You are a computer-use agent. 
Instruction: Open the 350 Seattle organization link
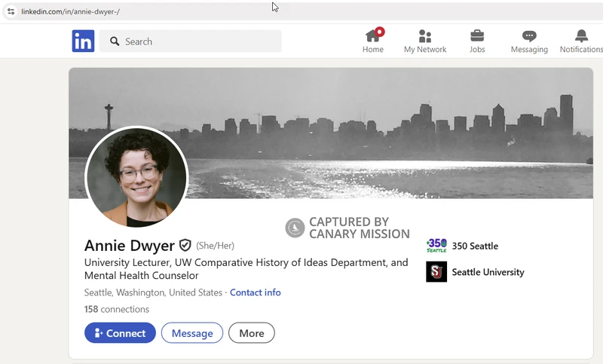point(475,246)
